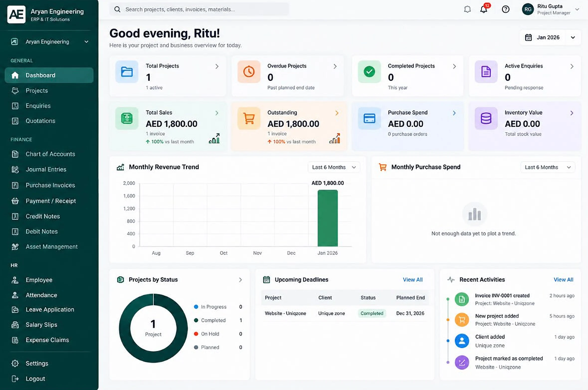Open Projects by Status chevron arrow
This screenshot has width=588, height=390.
[240, 280]
